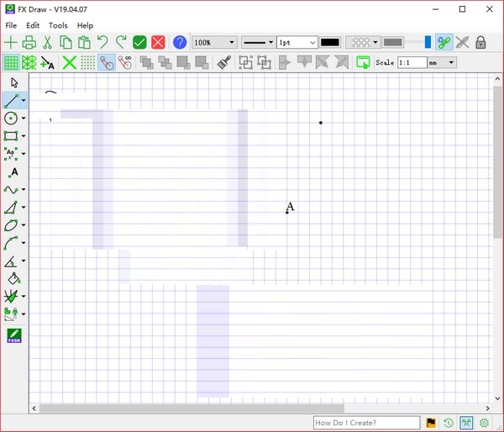Screen dimensions: 504x432
Task: Click the Copy icon
Action: click(x=66, y=43)
